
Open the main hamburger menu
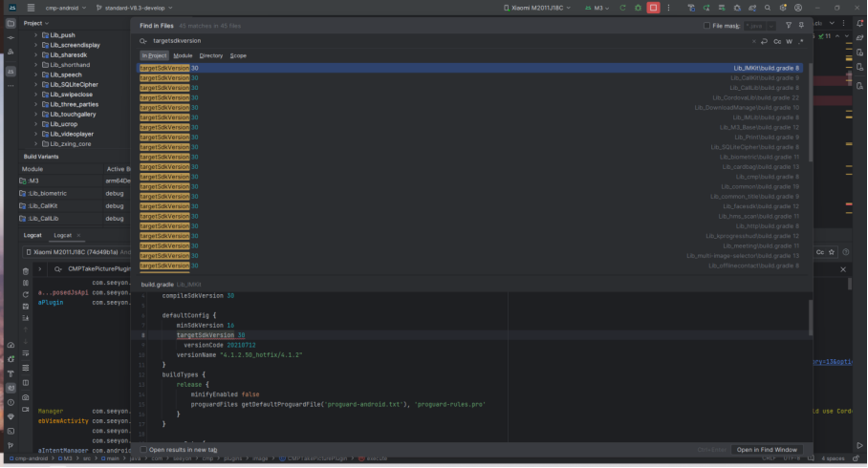pos(31,8)
